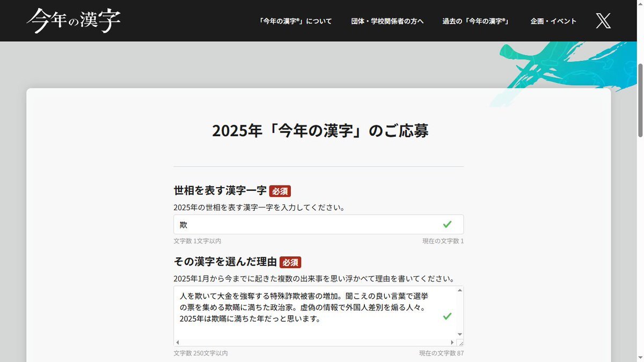Click the kanji input field containing 欺
This screenshot has height=362, width=644.
pos(318,224)
